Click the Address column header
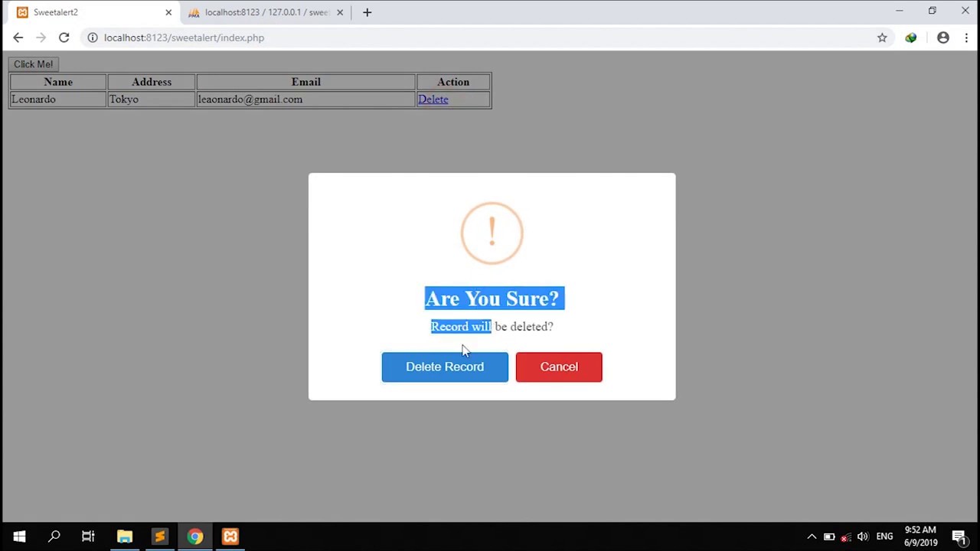 (x=152, y=82)
